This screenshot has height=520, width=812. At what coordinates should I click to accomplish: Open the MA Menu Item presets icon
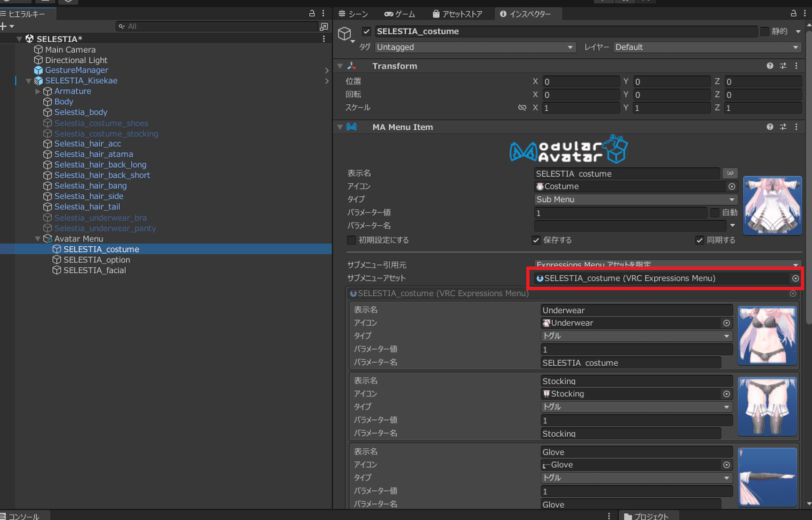coord(783,126)
